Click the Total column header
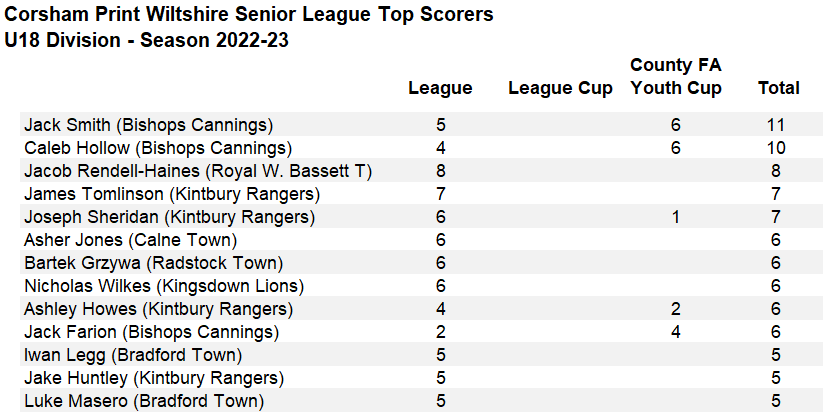The width and height of the screenshot is (823, 412). click(x=778, y=88)
